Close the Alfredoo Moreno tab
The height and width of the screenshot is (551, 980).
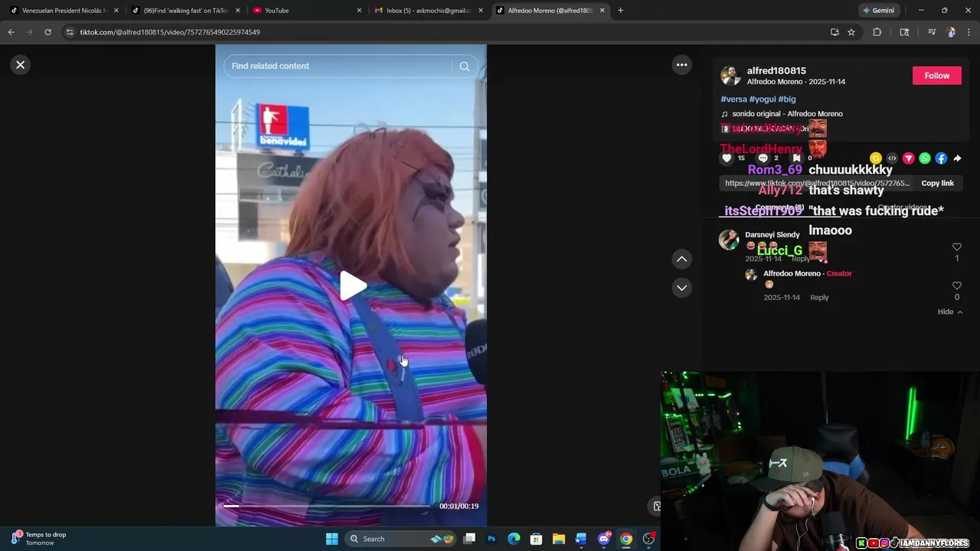point(602,11)
